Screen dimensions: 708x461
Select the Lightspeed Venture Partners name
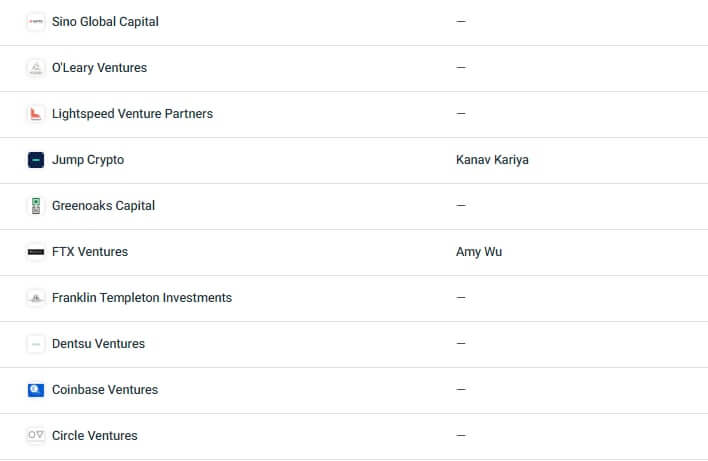(132, 114)
